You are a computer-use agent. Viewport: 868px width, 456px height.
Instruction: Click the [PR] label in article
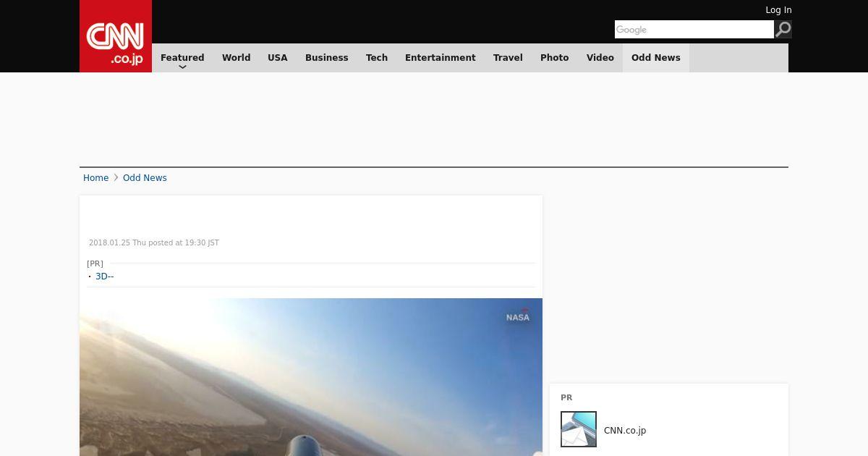point(95,263)
